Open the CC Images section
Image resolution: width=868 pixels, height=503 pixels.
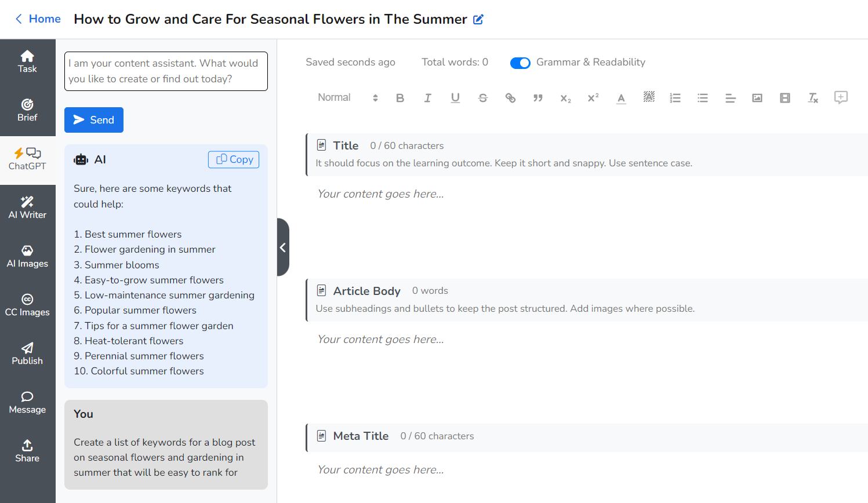coord(27,305)
